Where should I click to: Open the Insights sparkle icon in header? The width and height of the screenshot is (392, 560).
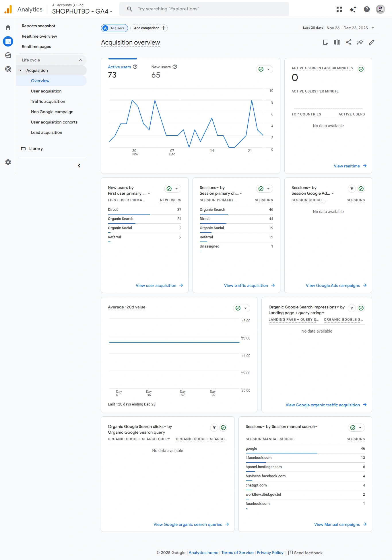coord(353,9)
